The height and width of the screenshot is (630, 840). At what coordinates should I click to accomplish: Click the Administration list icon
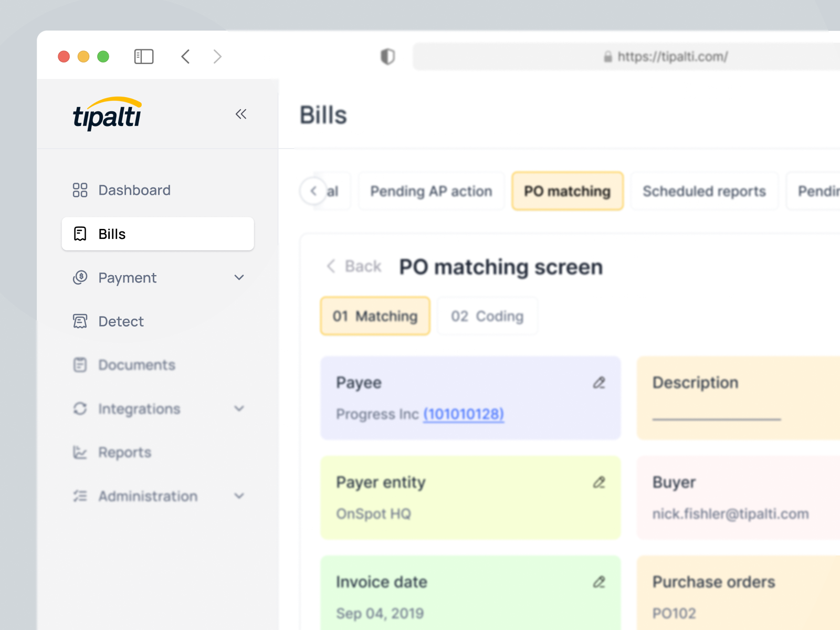point(80,496)
